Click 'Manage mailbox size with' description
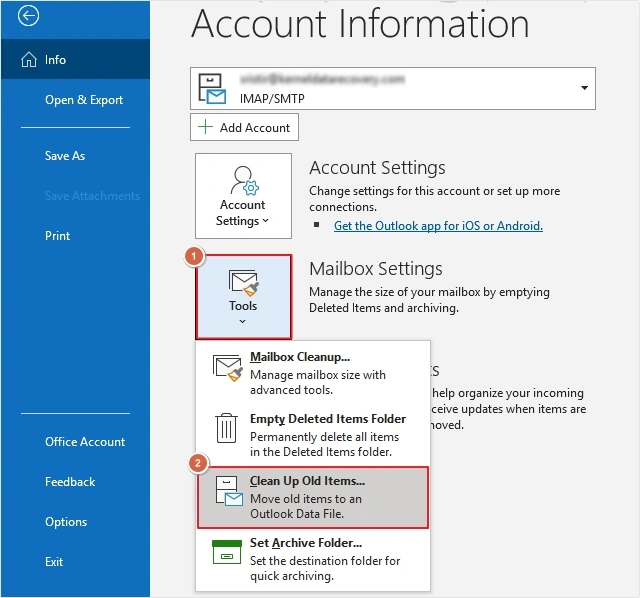 coord(318,375)
